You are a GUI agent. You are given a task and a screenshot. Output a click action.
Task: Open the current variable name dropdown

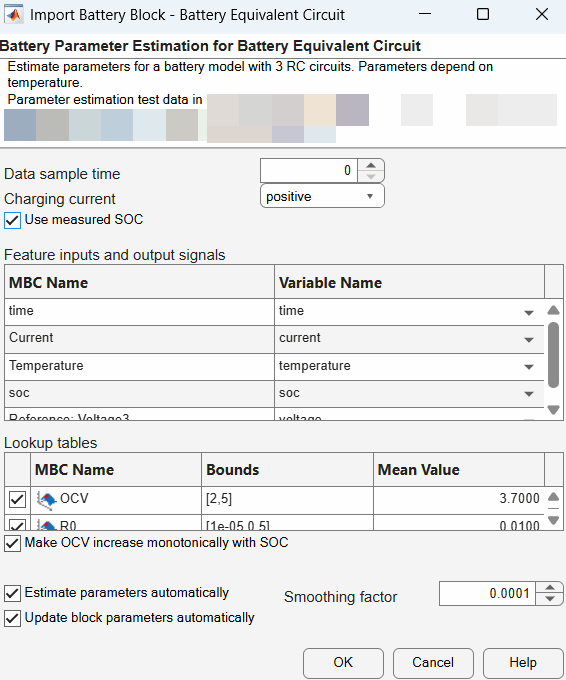pyautogui.click(x=529, y=340)
